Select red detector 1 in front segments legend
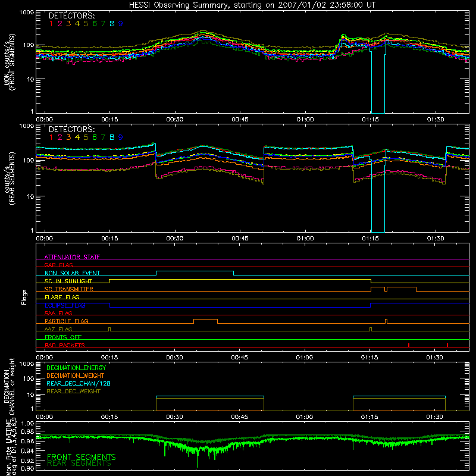476x476 pixels. coord(51,24)
